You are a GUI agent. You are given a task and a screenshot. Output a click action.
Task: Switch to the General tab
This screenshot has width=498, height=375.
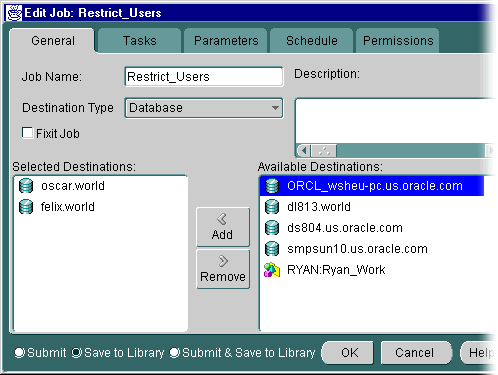pos(52,41)
